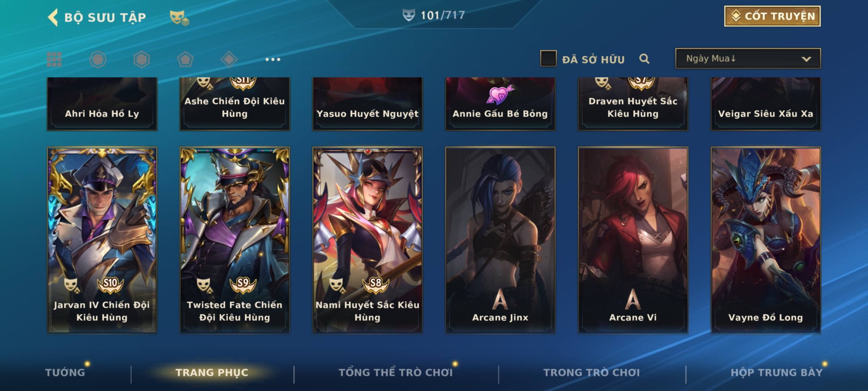Open the search magnifier icon
This screenshot has width=868, height=391.
coord(644,59)
